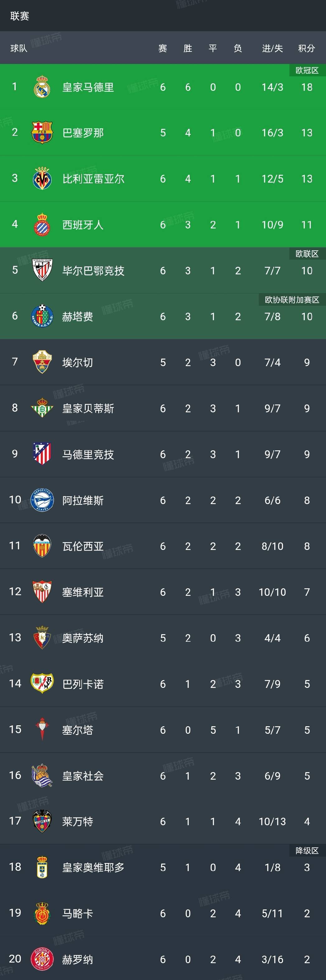Select the Getafe club badge
The image size is (326, 980).
[x=43, y=316]
